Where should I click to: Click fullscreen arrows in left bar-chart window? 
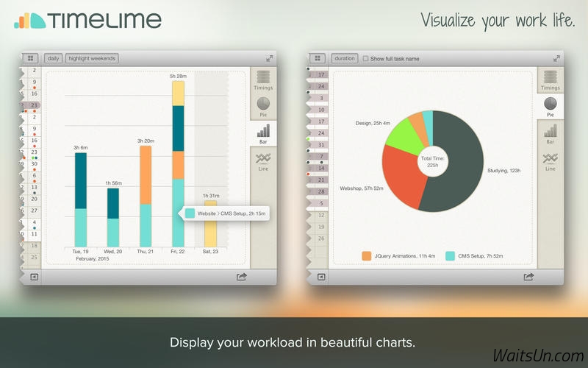[x=270, y=58]
